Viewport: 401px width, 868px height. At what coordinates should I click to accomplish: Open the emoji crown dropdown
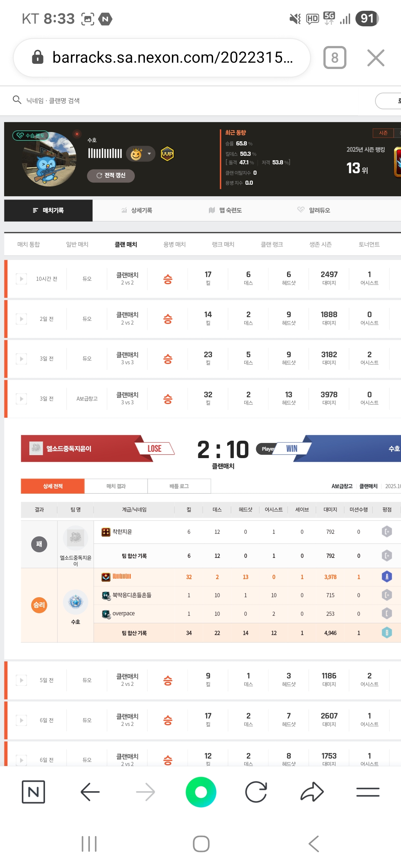coord(141,154)
